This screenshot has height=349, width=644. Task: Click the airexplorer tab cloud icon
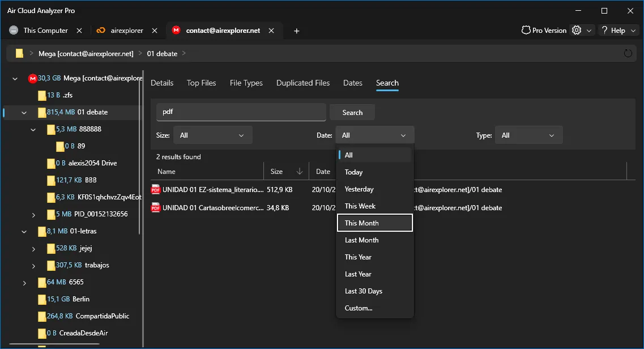coord(101,31)
